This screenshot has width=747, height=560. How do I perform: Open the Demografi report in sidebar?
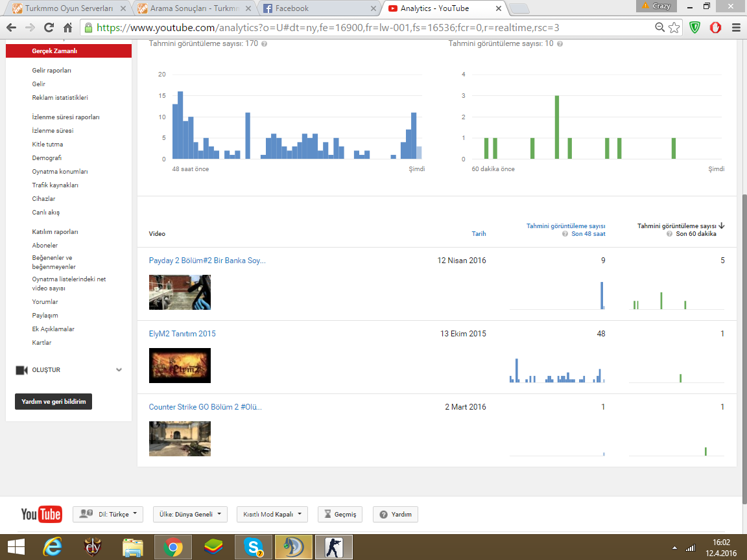point(47,158)
